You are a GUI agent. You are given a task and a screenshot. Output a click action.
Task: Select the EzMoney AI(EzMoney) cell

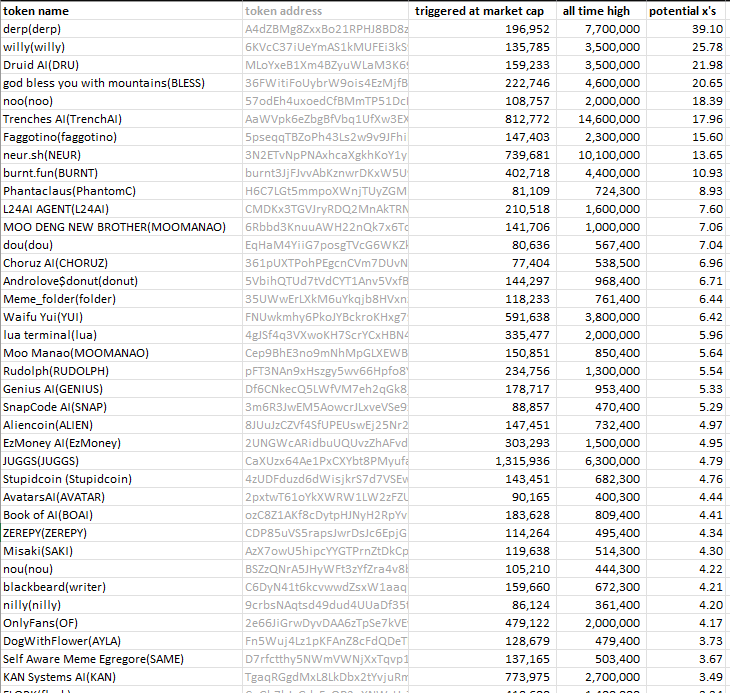121,443
